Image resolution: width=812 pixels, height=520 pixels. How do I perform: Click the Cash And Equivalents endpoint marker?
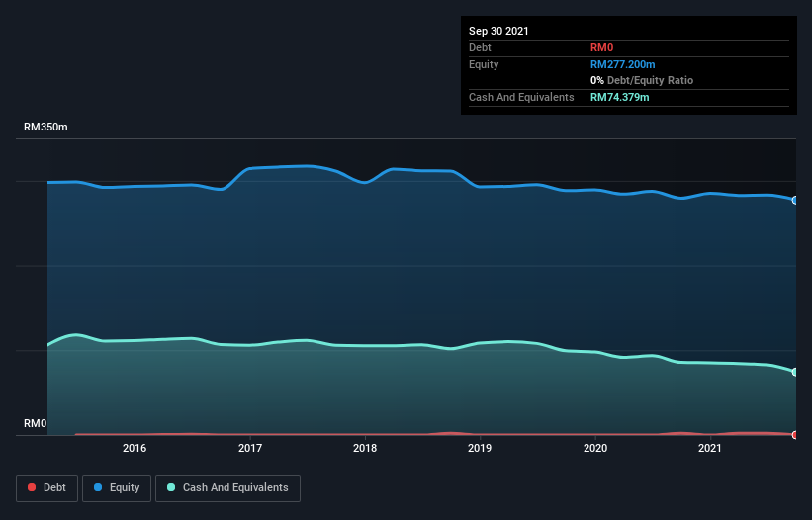click(795, 372)
